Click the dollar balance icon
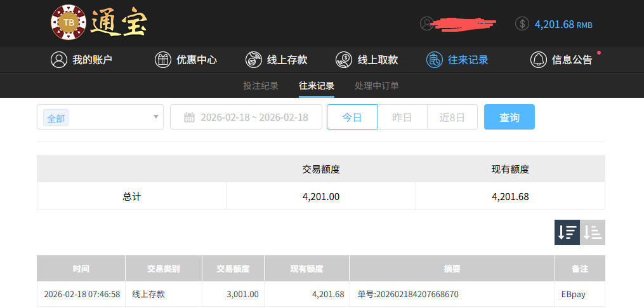 [x=522, y=23]
